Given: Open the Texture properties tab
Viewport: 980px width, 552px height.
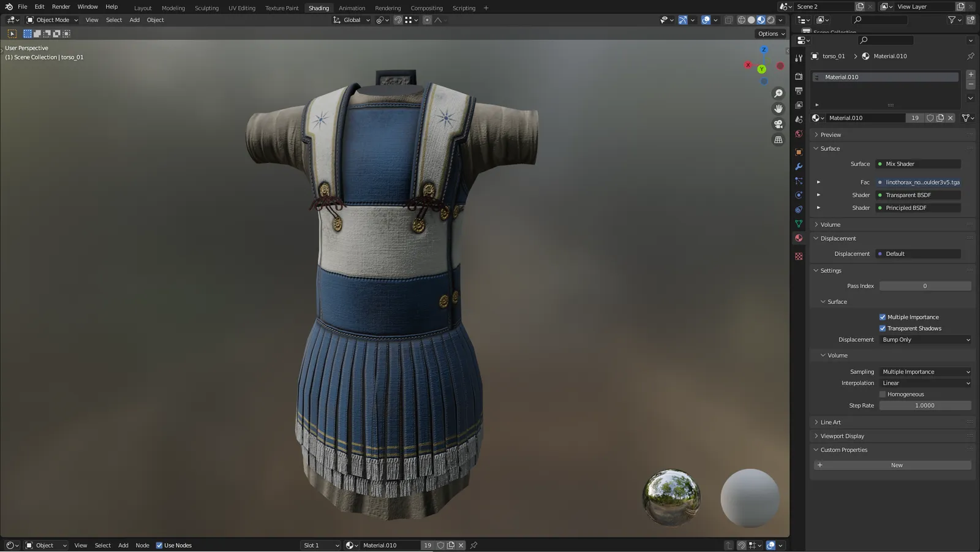Looking at the screenshot, I should [x=799, y=256].
